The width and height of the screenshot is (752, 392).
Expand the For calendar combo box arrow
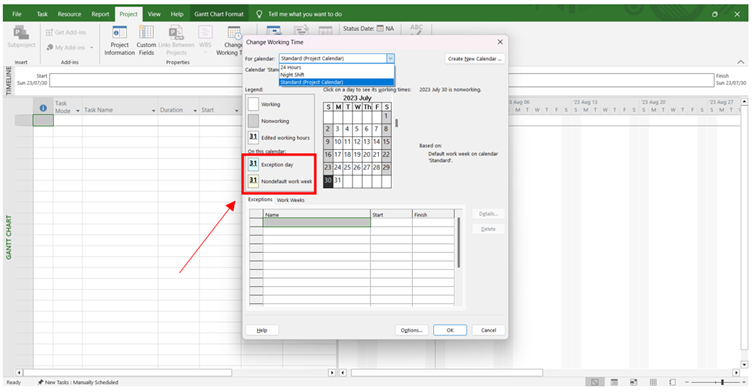coord(390,59)
